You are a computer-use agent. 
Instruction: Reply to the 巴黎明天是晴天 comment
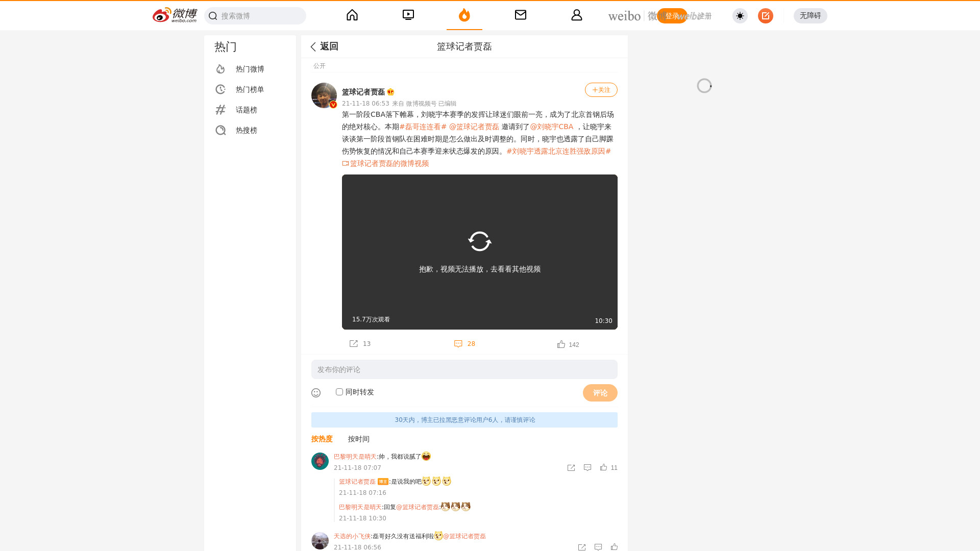click(x=587, y=467)
